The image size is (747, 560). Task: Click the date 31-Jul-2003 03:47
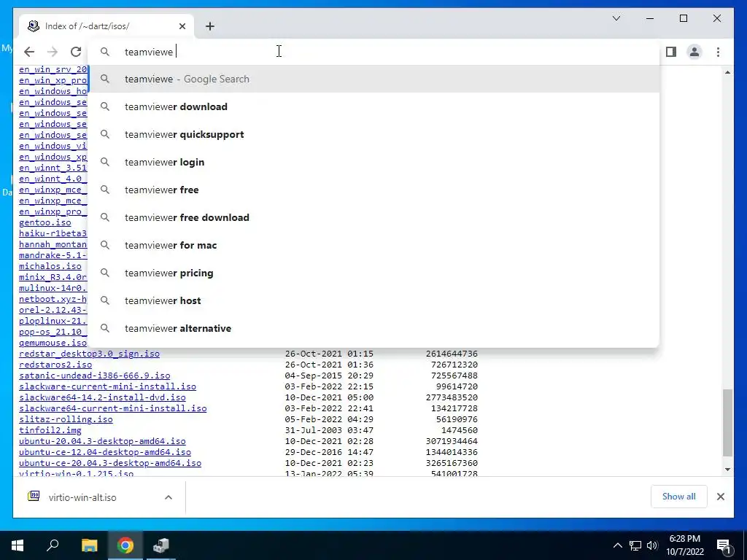[x=329, y=430]
